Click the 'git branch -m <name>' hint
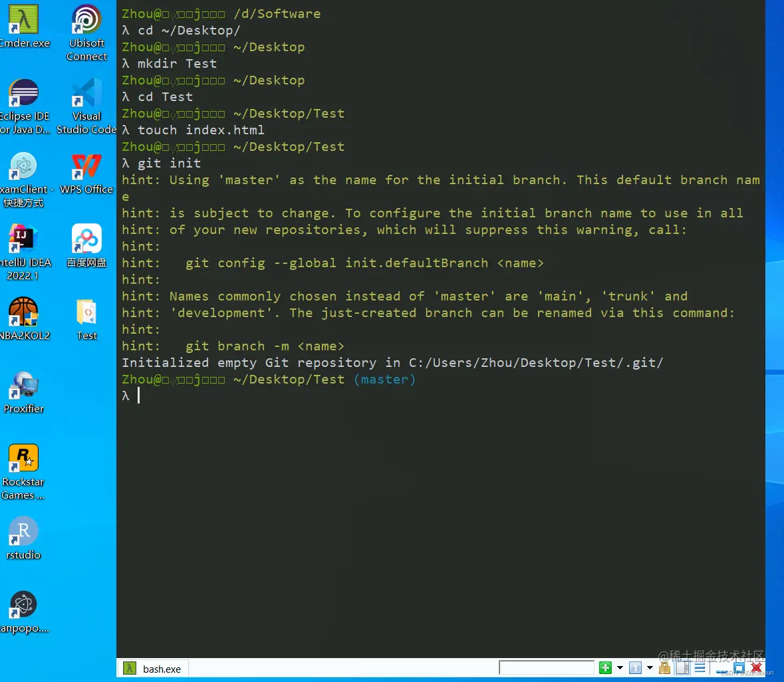This screenshot has width=784, height=682. [x=265, y=346]
